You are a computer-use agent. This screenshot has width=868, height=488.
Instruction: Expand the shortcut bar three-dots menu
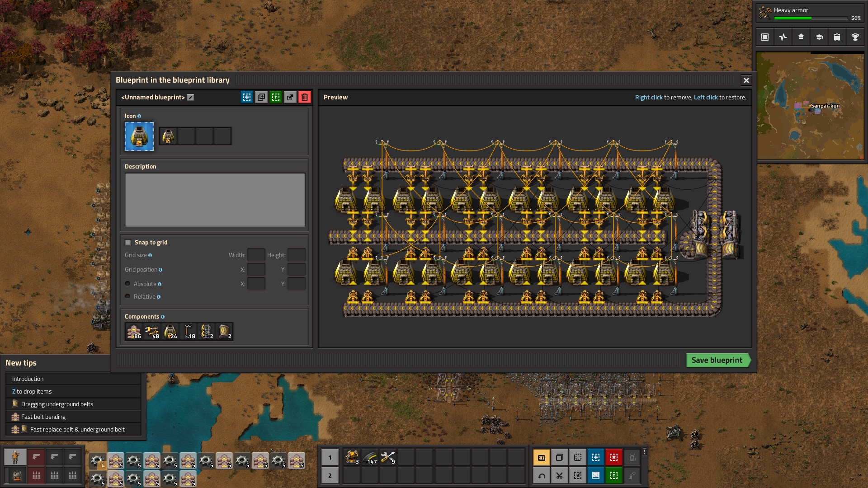pyautogui.click(x=645, y=452)
